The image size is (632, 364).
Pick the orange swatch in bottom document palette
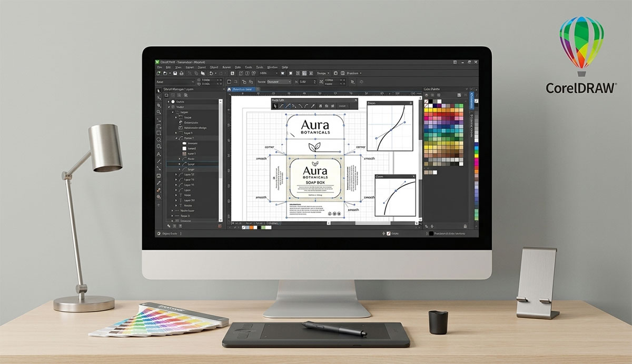pos(251,227)
